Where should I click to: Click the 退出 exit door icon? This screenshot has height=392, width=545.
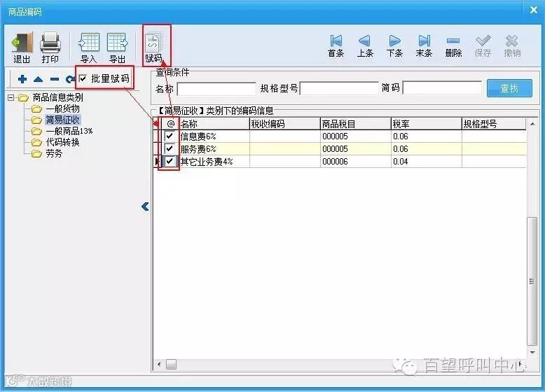click(x=22, y=43)
